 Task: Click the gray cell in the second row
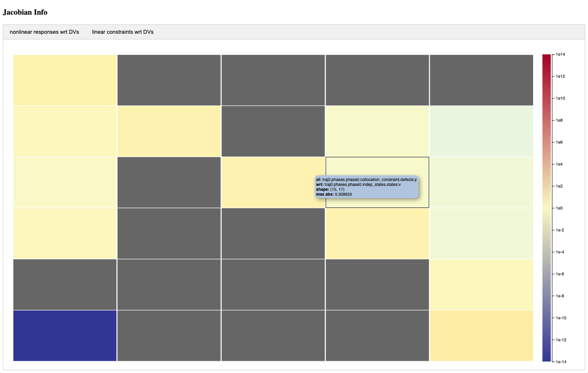point(273,131)
